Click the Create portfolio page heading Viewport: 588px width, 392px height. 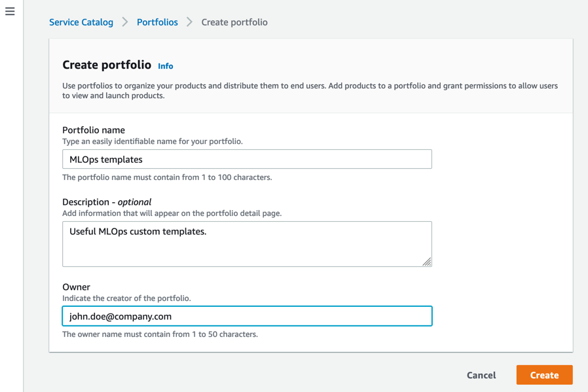[107, 65]
